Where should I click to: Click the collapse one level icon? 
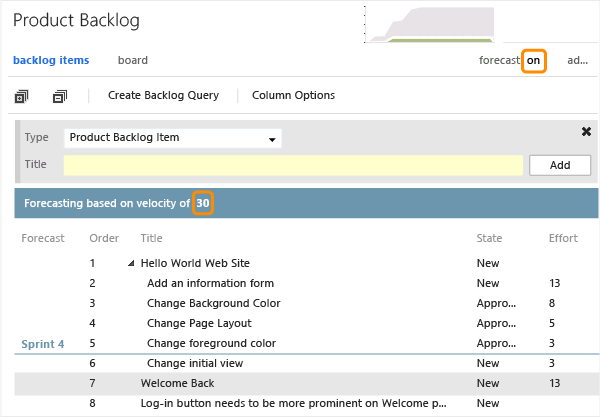[59, 96]
